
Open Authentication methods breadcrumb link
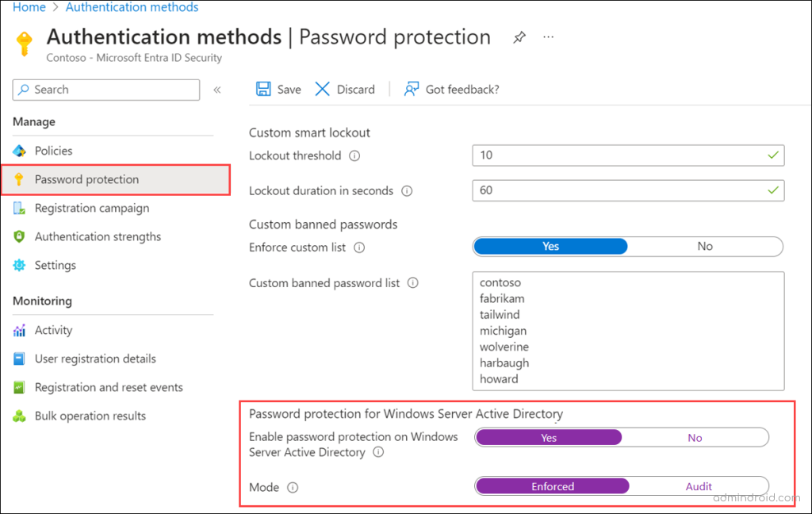click(x=132, y=7)
